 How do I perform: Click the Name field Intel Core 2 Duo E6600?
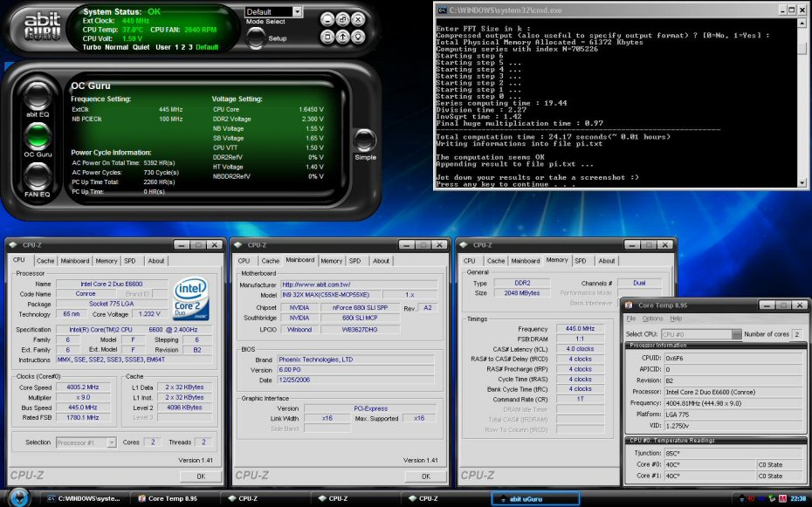coord(112,284)
